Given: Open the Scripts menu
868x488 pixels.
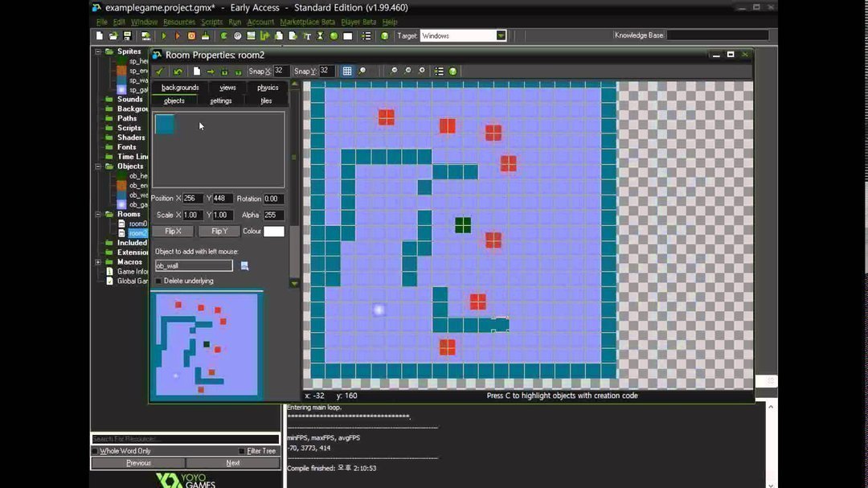Looking at the screenshot, I should tap(211, 23).
